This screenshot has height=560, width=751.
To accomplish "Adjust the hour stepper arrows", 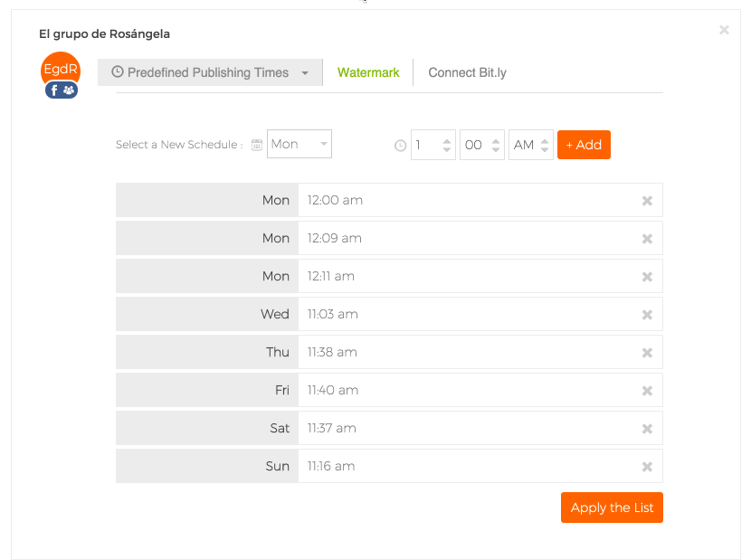I will (446, 145).
